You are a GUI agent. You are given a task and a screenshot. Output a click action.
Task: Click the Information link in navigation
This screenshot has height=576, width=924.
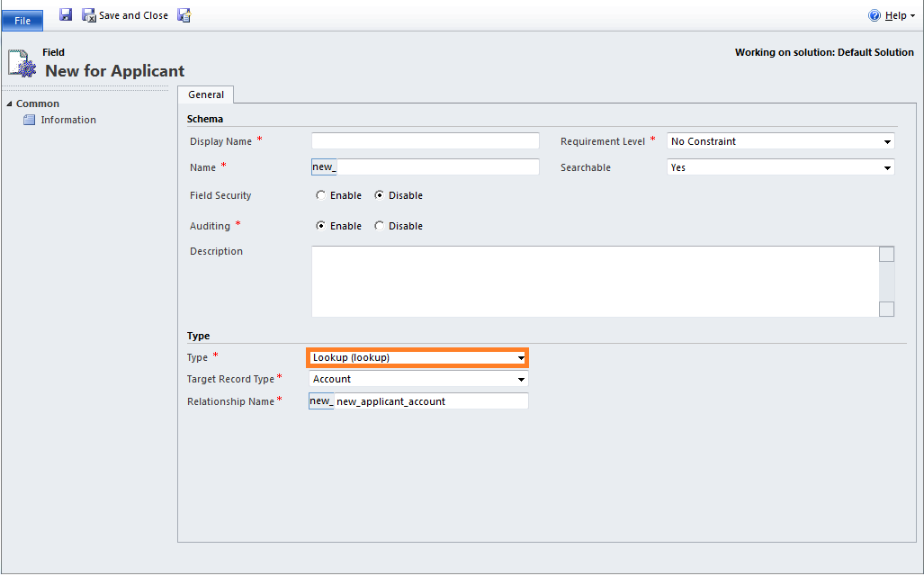tap(68, 120)
